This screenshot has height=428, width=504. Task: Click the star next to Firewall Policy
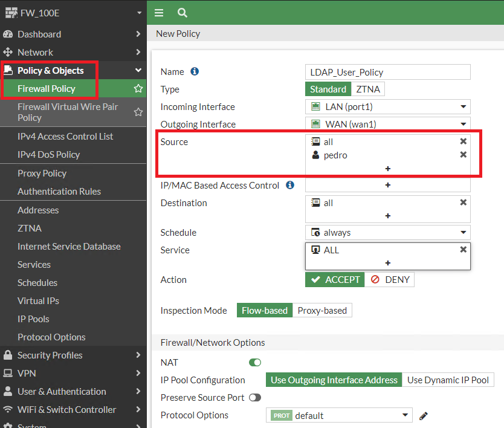click(138, 89)
